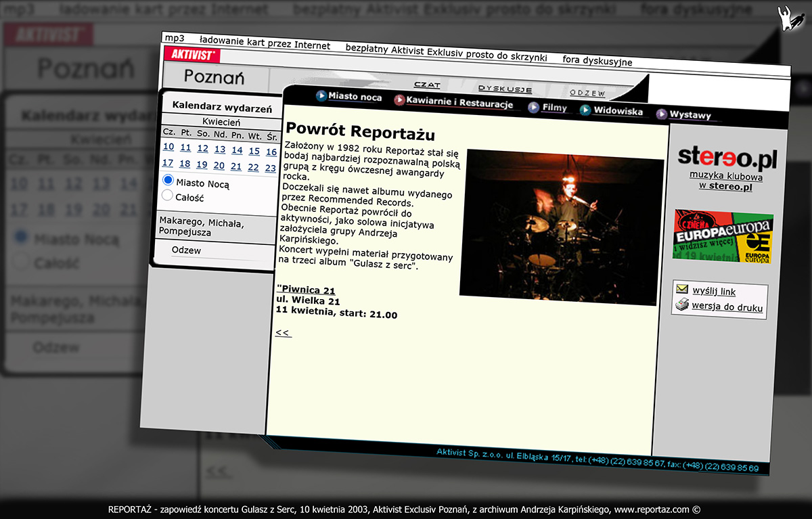812x519 pixels.
Task: Click the ul. Wielka 21 address line
Action: (x=308, y=301)
